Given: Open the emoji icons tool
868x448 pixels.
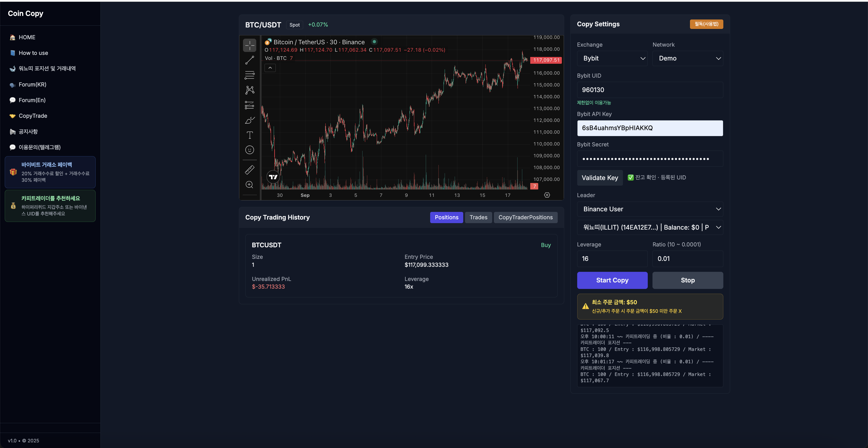Looking at the screenshot, I should point(249,150).
